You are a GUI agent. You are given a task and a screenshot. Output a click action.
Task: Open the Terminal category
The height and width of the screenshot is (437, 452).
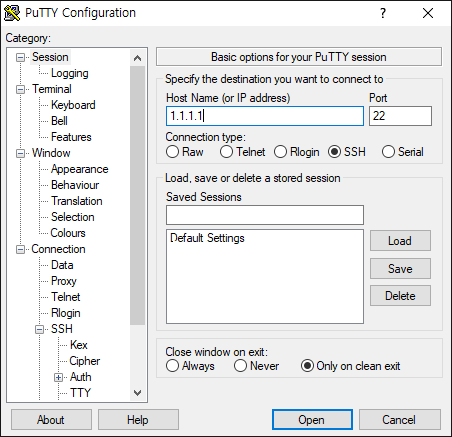pos(52,89)
